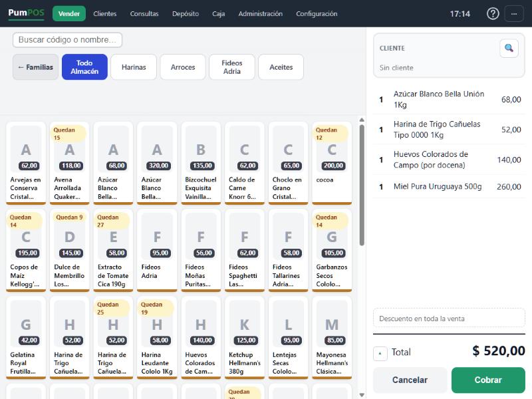
Task: Select the Harinas category filter
Action: [134, 67]
